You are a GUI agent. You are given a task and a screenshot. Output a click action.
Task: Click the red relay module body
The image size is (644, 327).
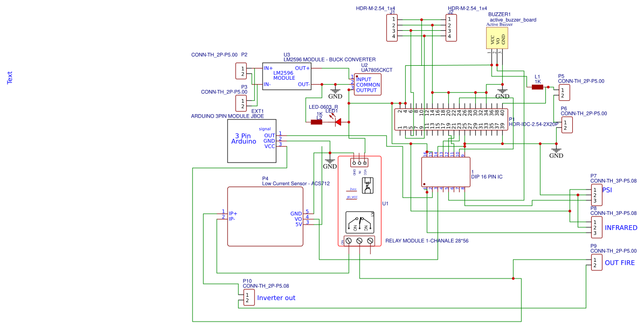point(360,201)
